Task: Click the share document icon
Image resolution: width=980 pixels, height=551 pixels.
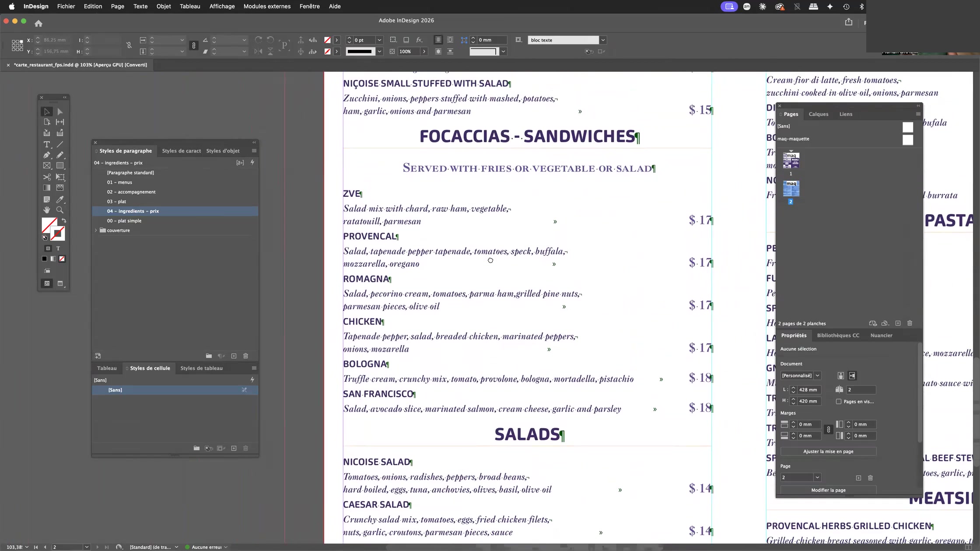Action: coord(849,22)
